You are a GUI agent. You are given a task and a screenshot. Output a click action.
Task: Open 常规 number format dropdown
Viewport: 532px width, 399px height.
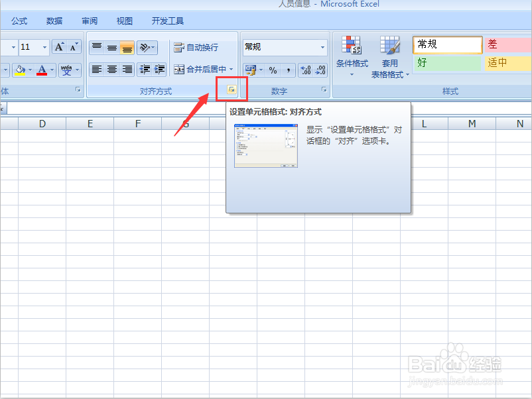[322, 47]
